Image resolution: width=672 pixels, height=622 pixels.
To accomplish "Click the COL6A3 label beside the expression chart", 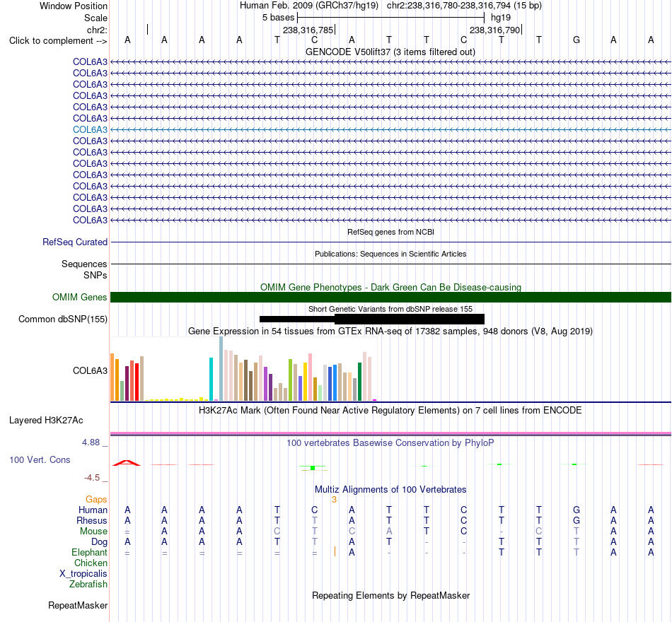I will tap(90, 370).
